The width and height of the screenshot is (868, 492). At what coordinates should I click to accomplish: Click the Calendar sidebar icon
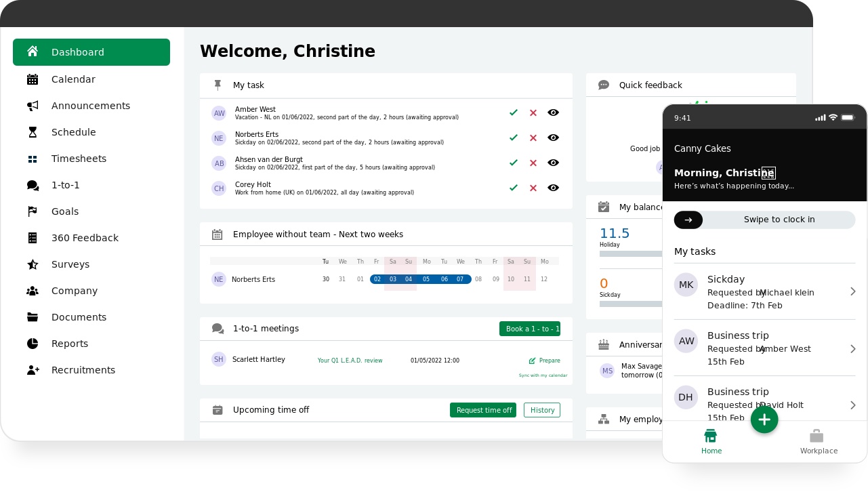(x=33, y=79)
